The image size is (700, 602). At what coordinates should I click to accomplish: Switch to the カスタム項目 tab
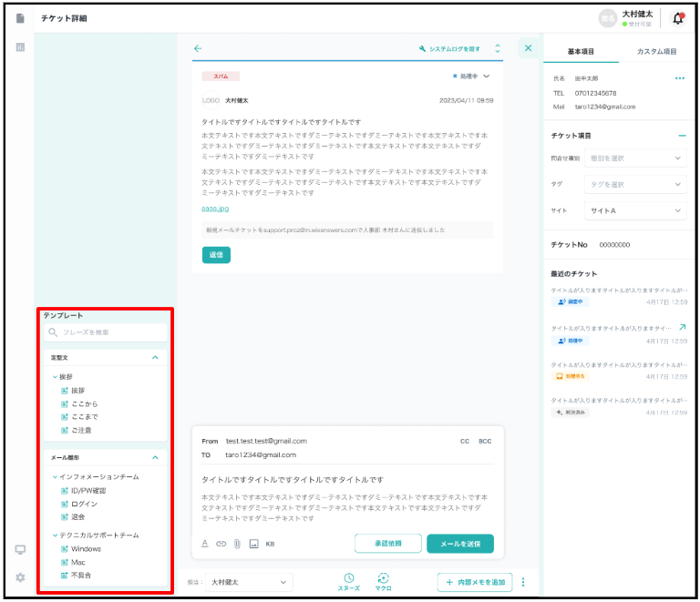656,51
